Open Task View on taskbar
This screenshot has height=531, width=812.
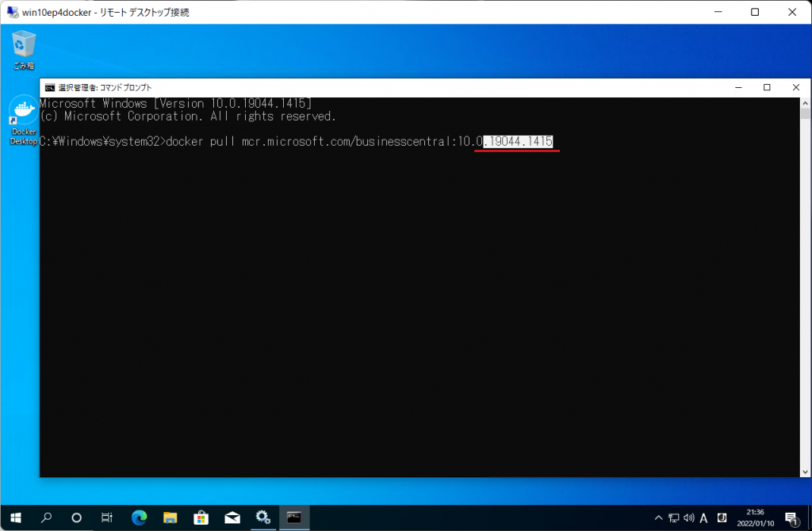[107, 518]
